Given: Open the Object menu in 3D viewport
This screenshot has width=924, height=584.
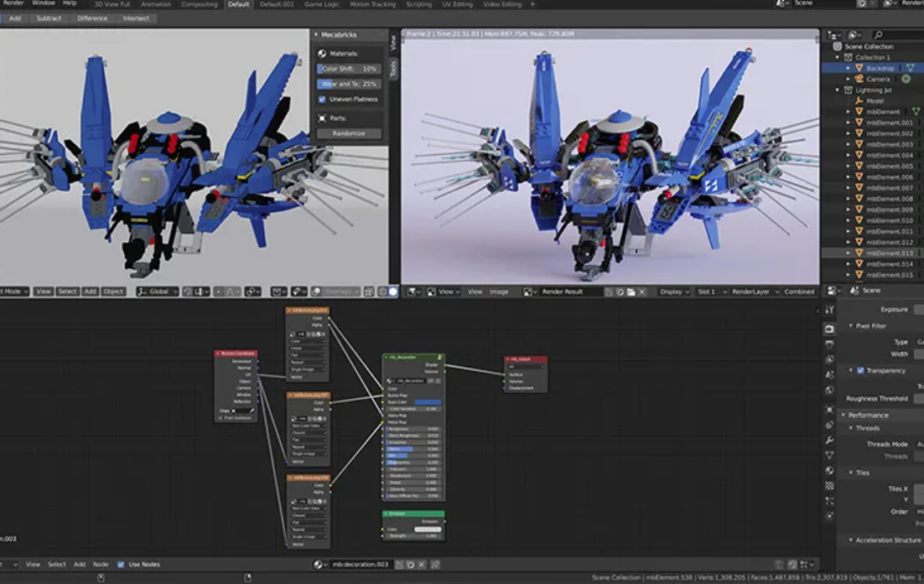Looking at the screenshot, I should tap(113, 292).
